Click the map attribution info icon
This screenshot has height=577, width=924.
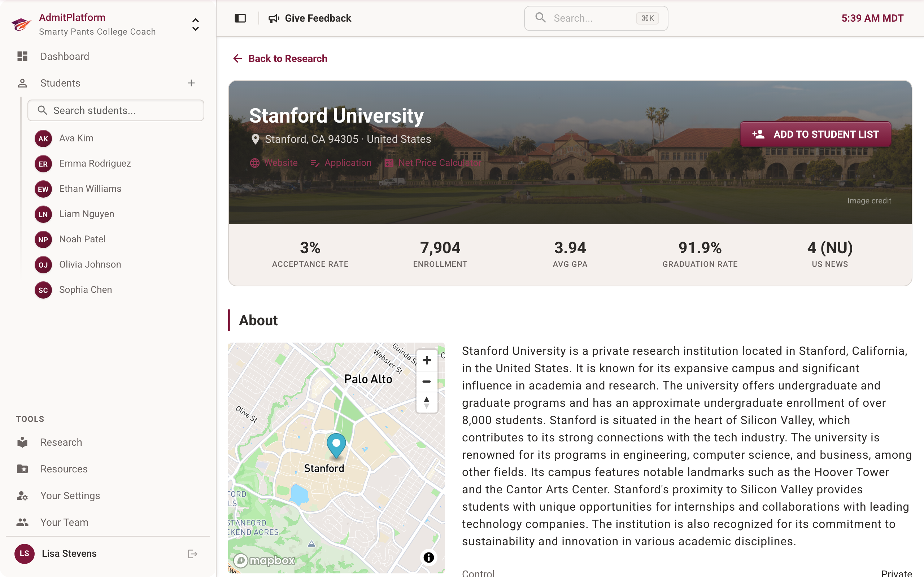pyautogui.click(x=428, y=558)
